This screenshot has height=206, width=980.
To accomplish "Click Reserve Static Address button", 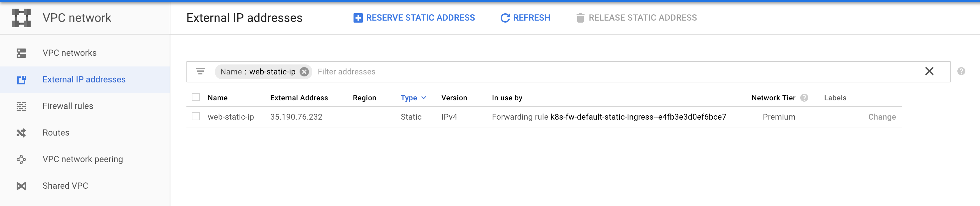I will 414,18.
